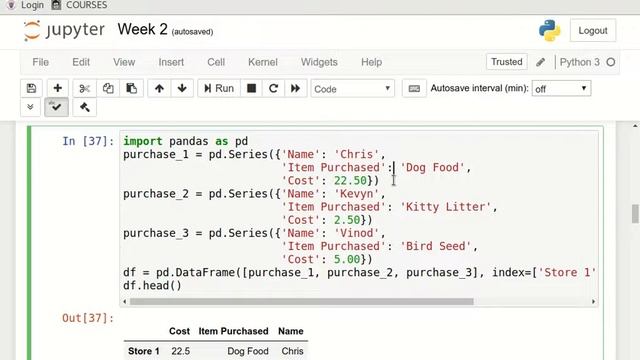The image size is (640, 360).
Task: Click the Logout button
Action: (593, 31)
